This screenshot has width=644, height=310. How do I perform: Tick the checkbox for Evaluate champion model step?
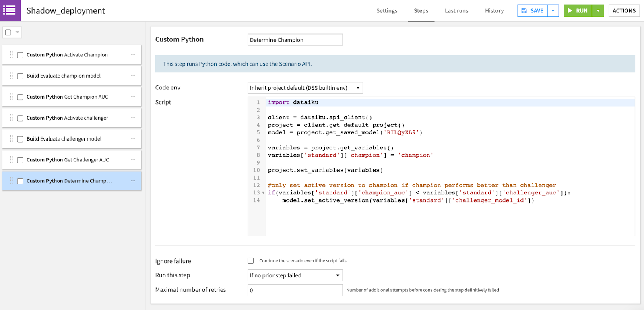pos(20,76)
